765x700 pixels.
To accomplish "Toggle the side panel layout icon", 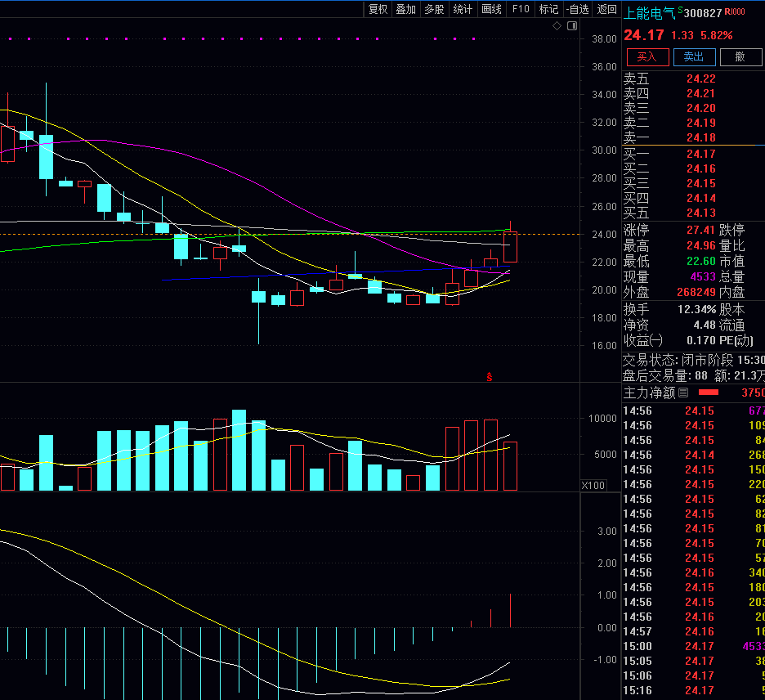I will click(x=572, y=26).
